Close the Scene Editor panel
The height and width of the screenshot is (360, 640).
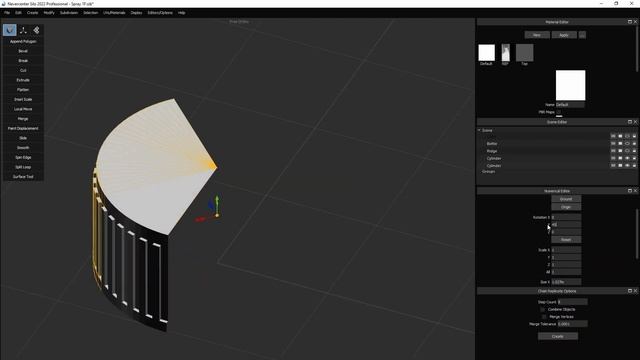click(635, 122)
